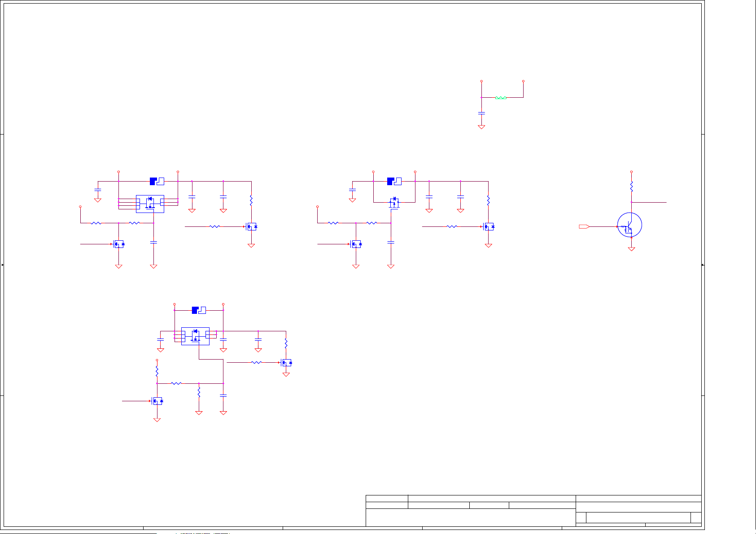Select the leftmost capacitor of the bottom circuit
Image resolution: width=756 pixels, height=534 pixels.
click(x=161, y=340)
